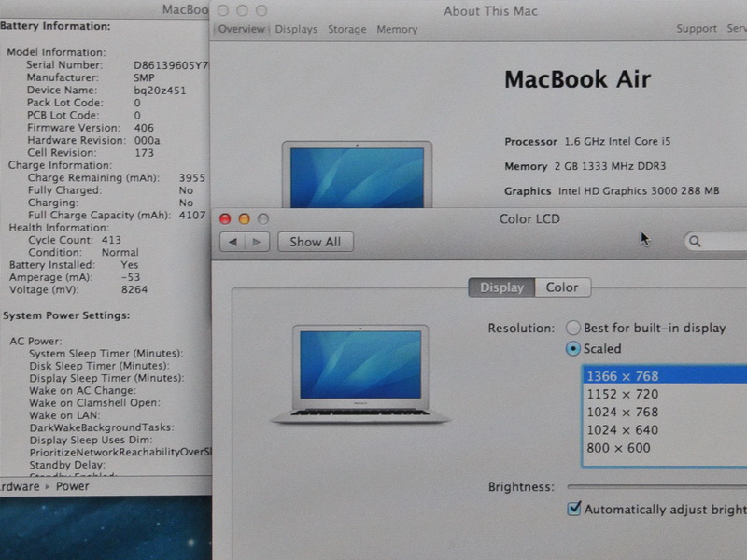Click the Hardware Revision value 000a
Image resolution: width=747 pixels, height=560 pixels.
[147, 141]
